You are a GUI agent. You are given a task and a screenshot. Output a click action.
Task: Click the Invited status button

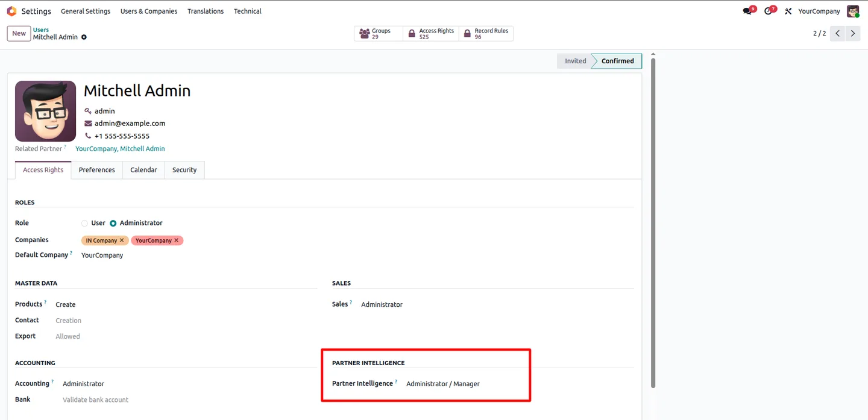[575, 61]
